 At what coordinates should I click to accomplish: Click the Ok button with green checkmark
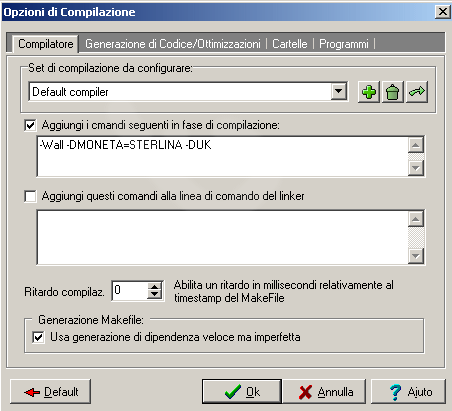pos(242,391)
